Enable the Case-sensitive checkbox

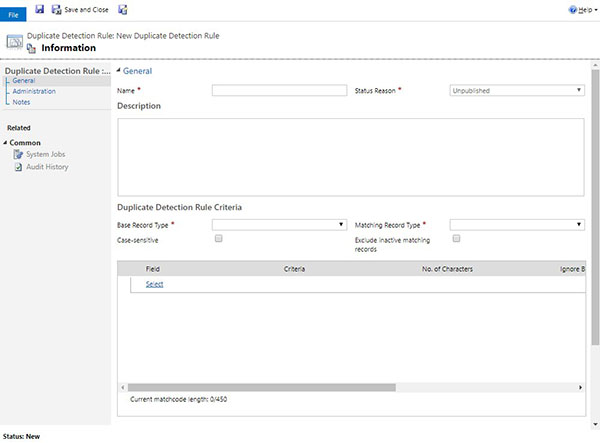(x=219, y=239)
